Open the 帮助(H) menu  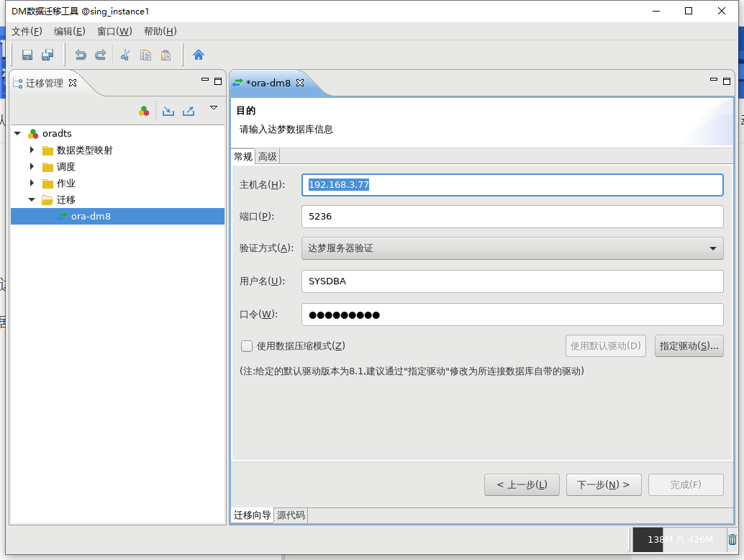pyautogui.click(x=160, y=32)
